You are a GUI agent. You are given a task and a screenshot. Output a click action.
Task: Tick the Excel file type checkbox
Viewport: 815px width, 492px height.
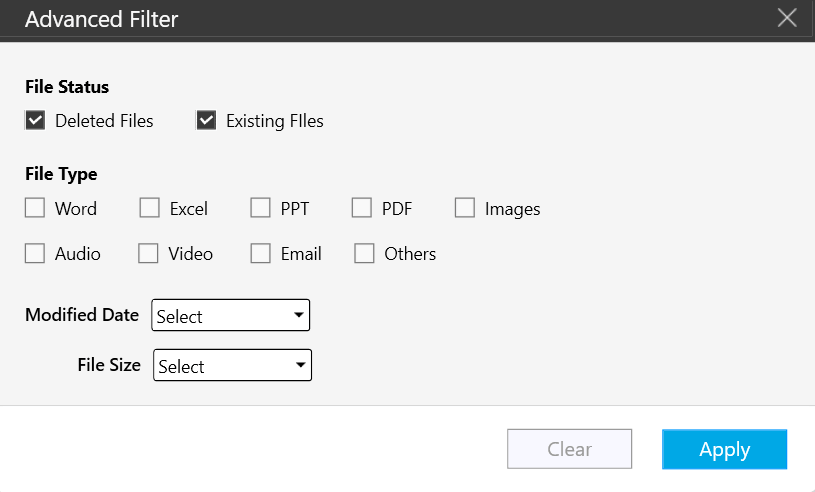point(149,208)
